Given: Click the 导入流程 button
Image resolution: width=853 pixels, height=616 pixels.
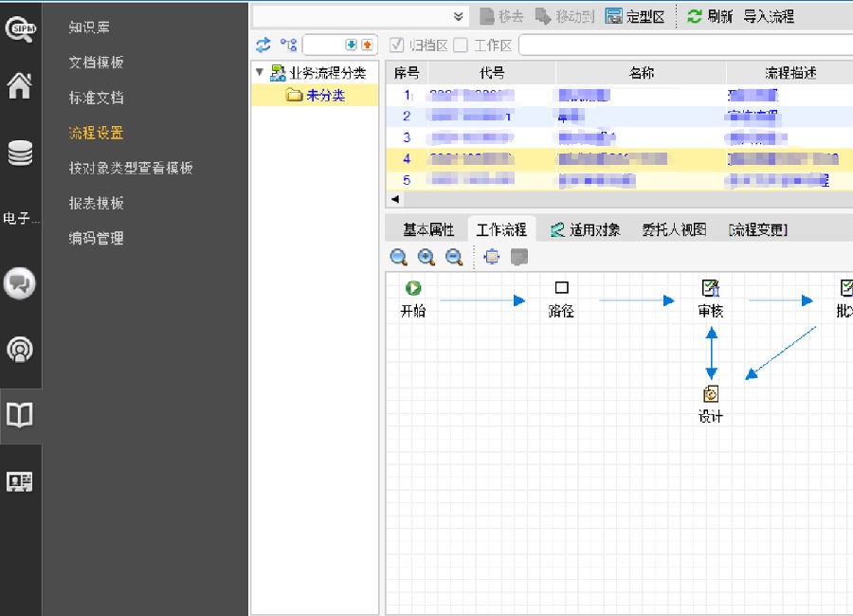Looking at the screenshot, I should coord(768,16).
